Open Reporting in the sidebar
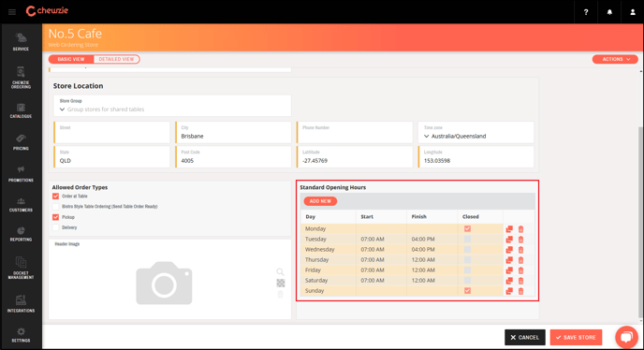 [x=21, y=234]
